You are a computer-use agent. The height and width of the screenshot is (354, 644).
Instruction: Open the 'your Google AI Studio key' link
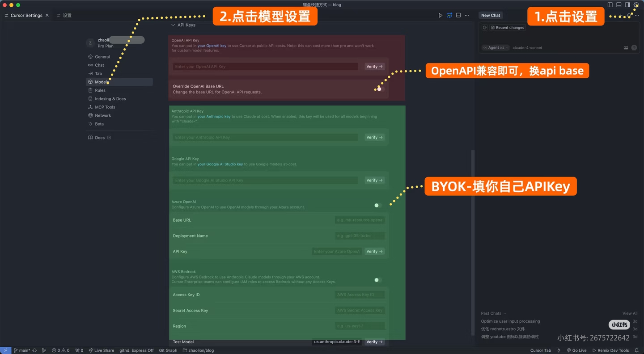tap(220, 164)
